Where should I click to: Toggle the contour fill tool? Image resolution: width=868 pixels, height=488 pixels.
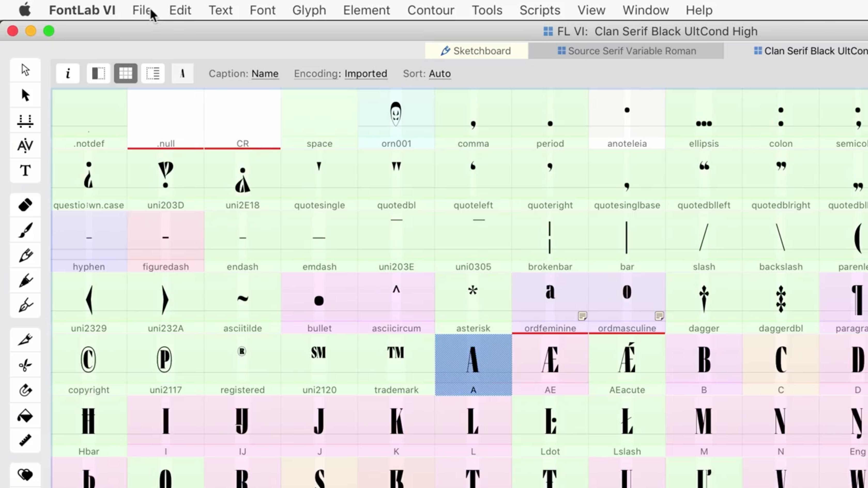click(x=25, y=416)
